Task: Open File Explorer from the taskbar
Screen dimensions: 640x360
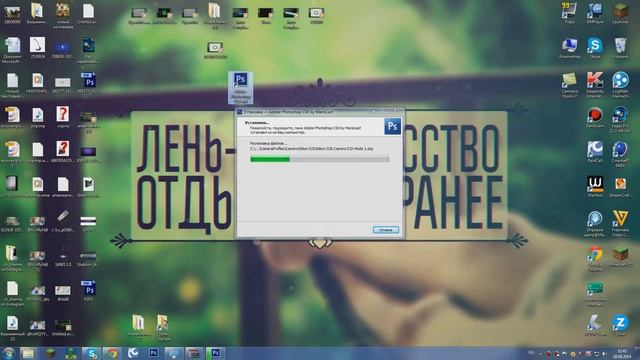Action: (28, 353)
